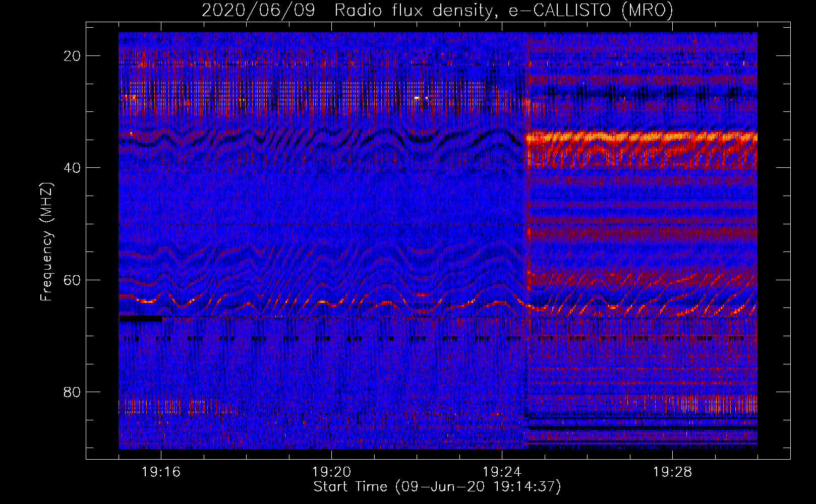Click the 19:28 time tick label
The image size is (816, 504).
pyautogui.click(x=672, y=472)
